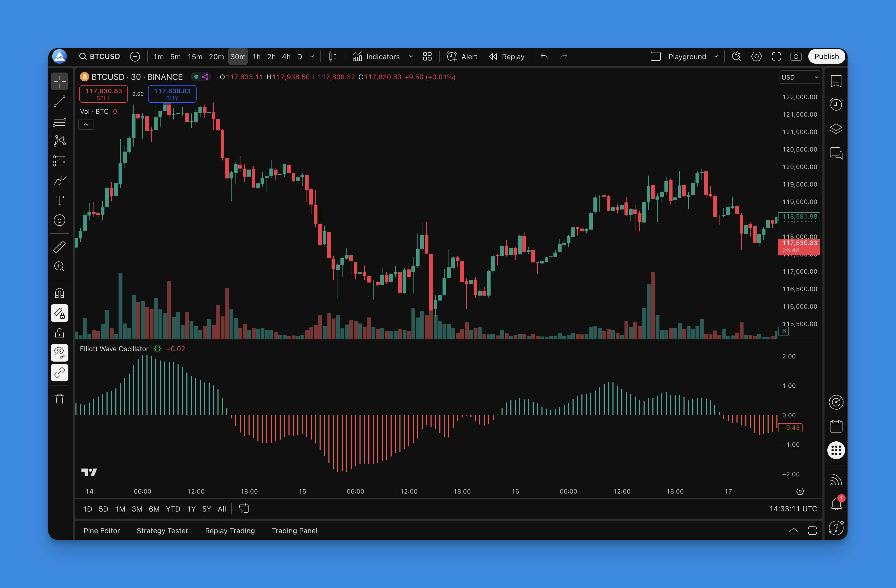
Task: Select the text annotation tool
Action: tap(60, 201)
